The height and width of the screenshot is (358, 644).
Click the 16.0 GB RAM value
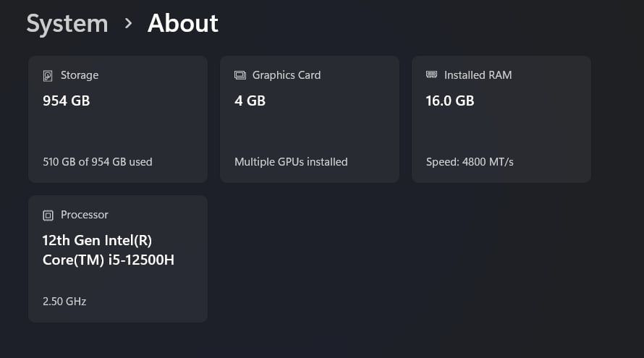pyautogui.click(x=450, y=101)
